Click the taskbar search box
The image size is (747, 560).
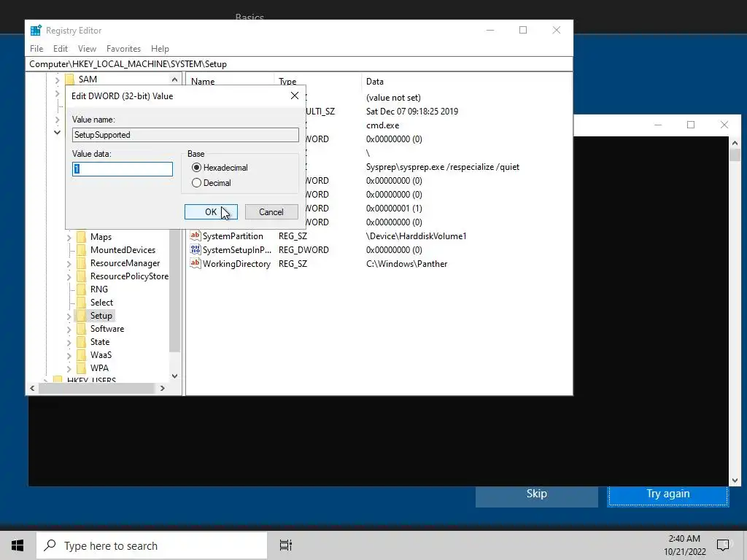(x=152, y=545)
